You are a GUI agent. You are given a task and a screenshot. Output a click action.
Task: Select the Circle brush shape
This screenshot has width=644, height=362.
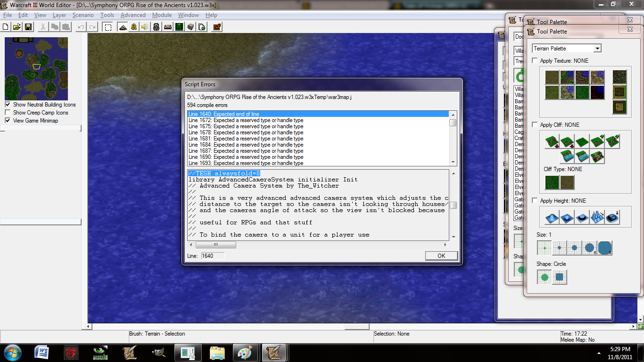coord(544,277)
